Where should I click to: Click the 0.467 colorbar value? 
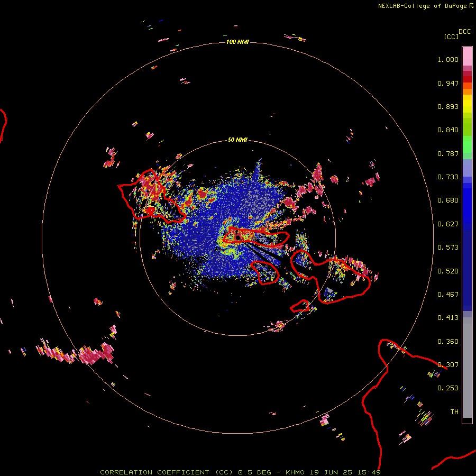pos(448,295)
